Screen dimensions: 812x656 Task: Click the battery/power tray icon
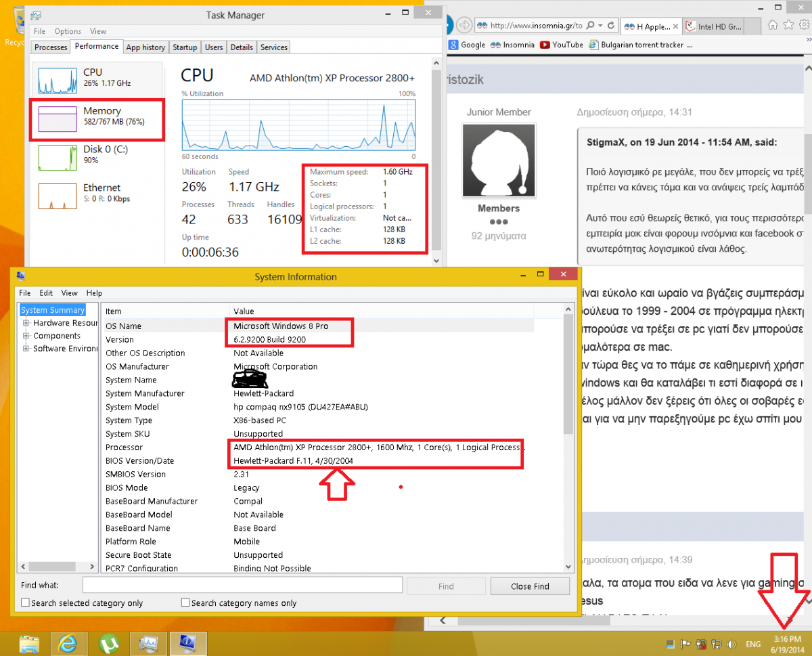pos(700,644)
